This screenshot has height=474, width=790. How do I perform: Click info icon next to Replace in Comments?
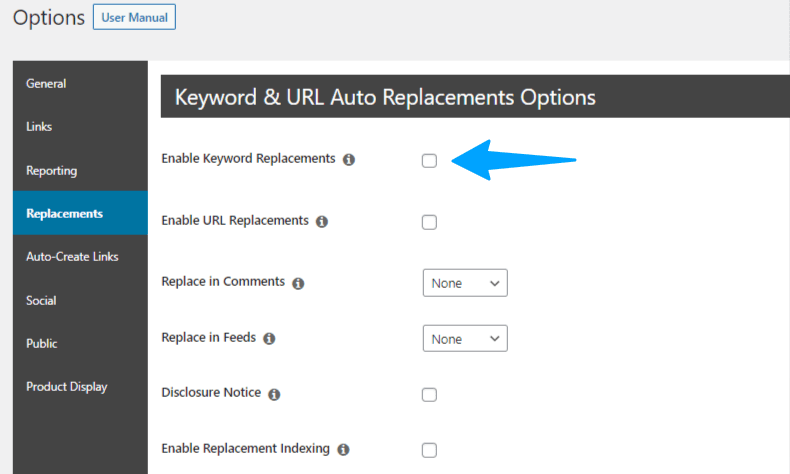point(298,283)
